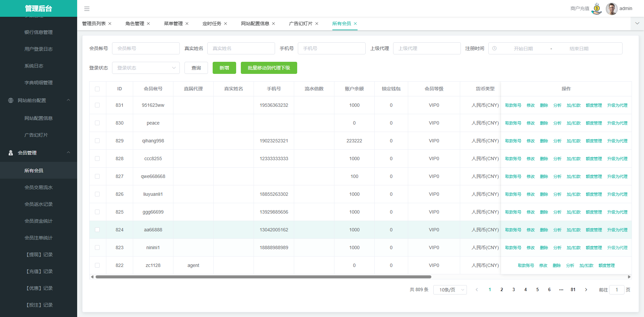The image size is (644, 317).
Task: Open 会员交易流水 in the sidebar menu
Action: 39,187
